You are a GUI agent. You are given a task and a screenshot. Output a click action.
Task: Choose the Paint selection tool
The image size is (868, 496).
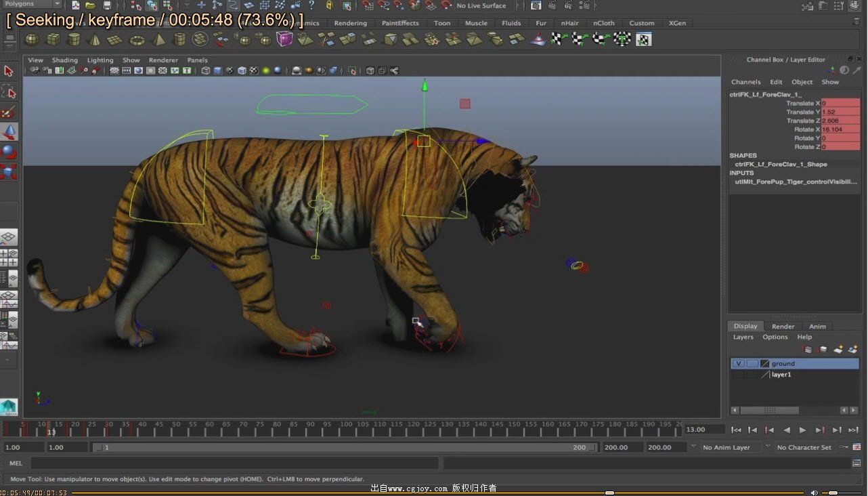click(x=9, y=112)
